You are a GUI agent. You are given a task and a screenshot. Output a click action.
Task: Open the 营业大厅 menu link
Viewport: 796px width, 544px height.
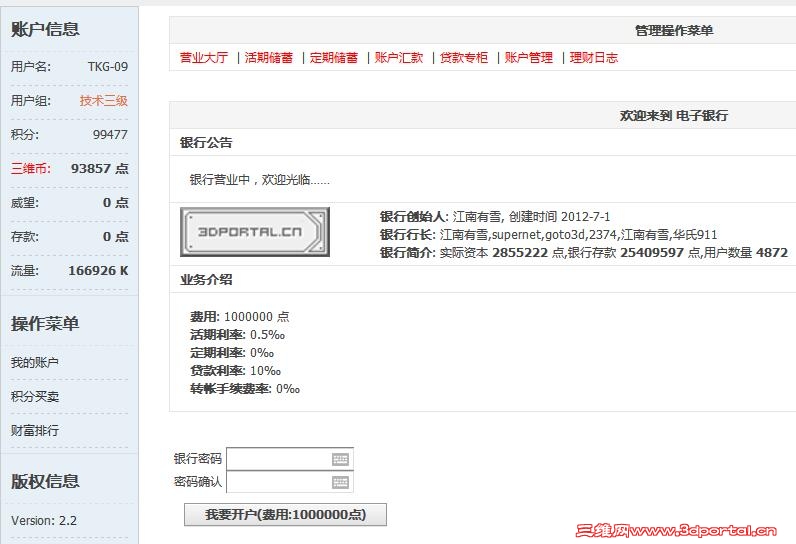(x=204, y=57)
